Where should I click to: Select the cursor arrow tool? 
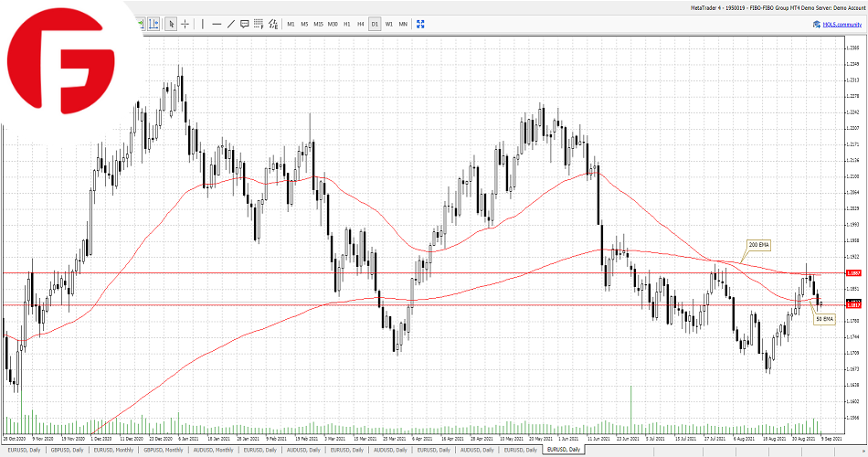click(171, 24)
